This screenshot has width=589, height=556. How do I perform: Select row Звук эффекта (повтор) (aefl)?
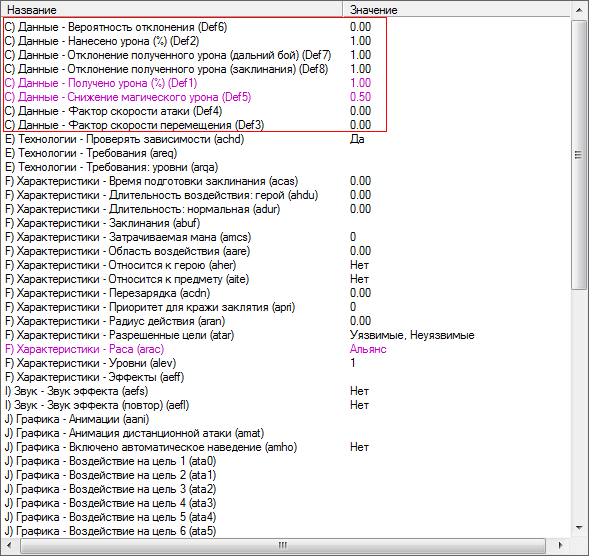tap(285, 405)
